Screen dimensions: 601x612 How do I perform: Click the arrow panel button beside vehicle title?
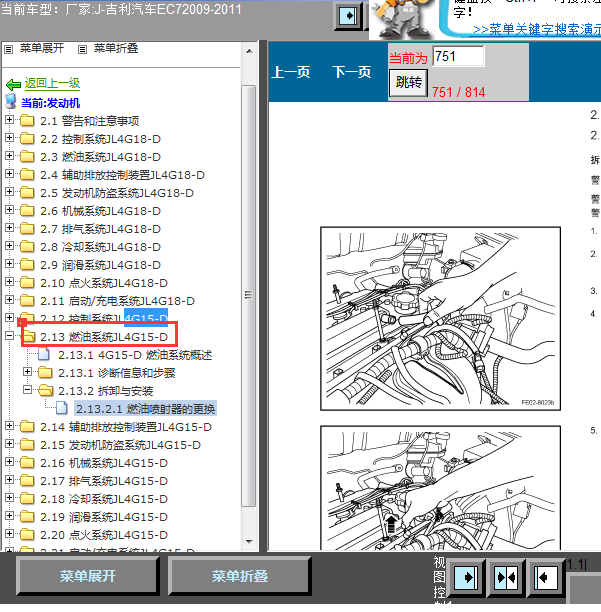coord(348,16)
